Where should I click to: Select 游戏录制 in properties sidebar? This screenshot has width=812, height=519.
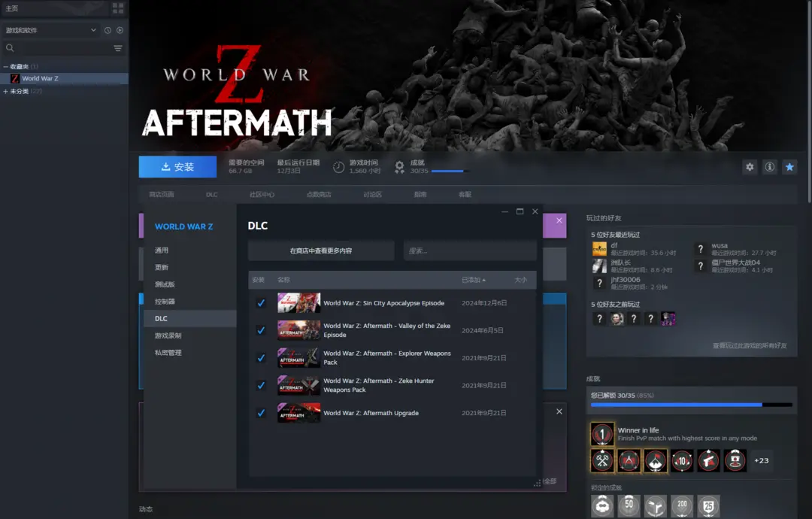[x=190, y=335]
